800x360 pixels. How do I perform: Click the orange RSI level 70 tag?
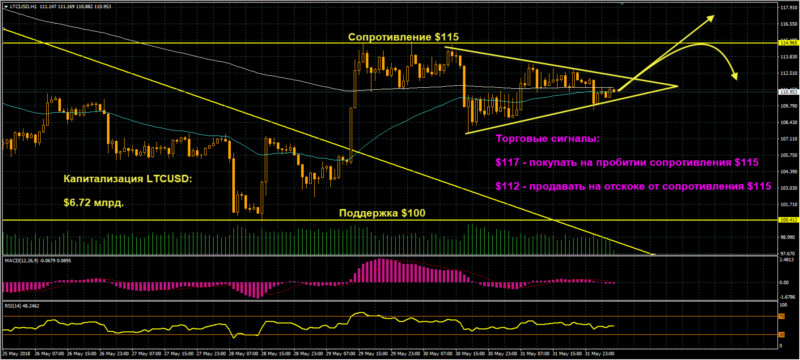[782, 317]
